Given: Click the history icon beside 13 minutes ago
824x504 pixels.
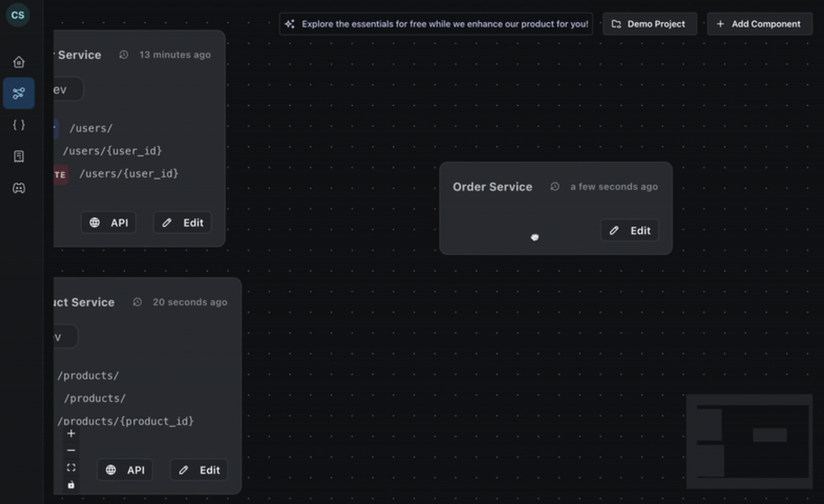Looking at the screenshot, I should pos(124,55).
